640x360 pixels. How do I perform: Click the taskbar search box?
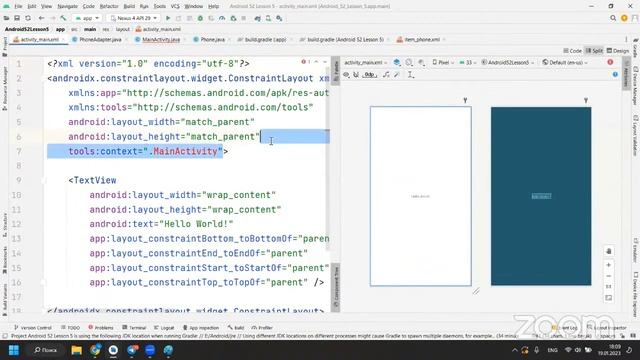(45, 350)
